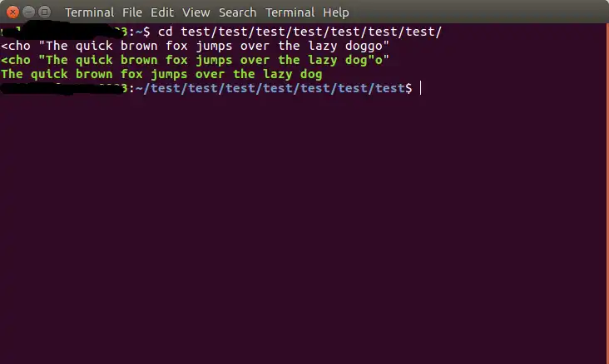Click the white echo doggo command line
The width and height of the screenshot is (609, 364).
(195, 46)
